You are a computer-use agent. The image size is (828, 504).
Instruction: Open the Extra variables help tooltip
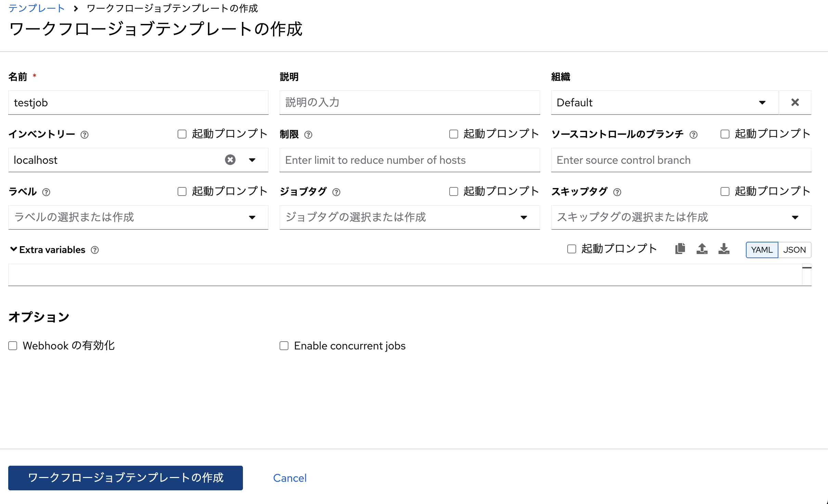94,250
